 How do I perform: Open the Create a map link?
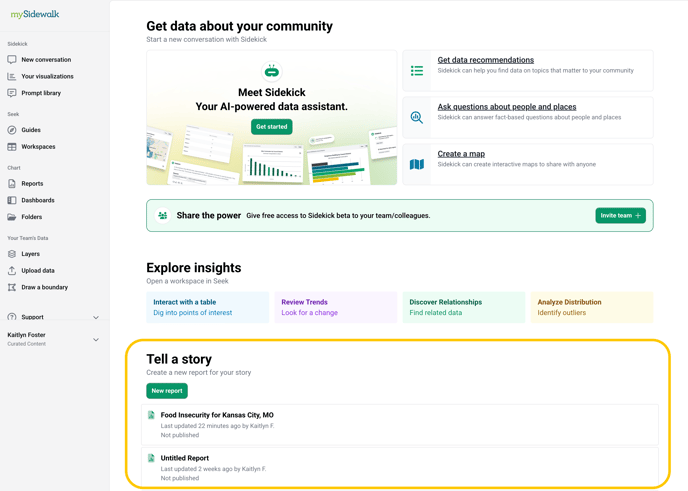pyautogui.click(x=461, y=154)
